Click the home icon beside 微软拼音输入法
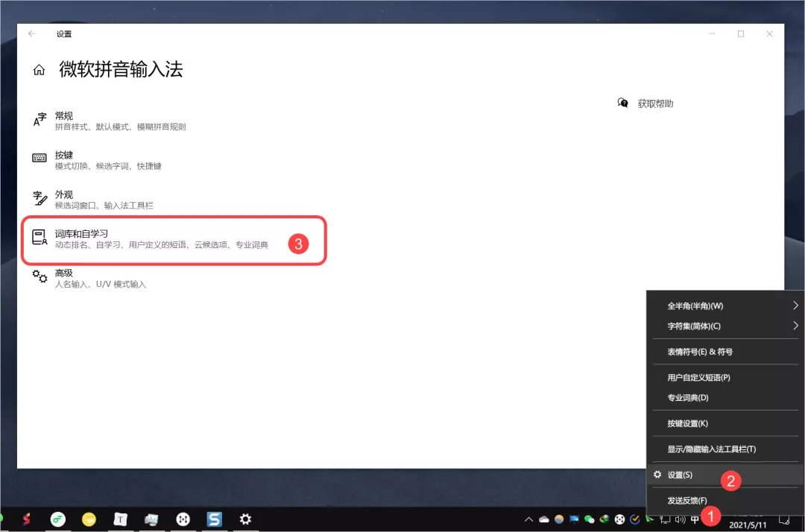Screen dimensions: 805x532 coord(39,70)
